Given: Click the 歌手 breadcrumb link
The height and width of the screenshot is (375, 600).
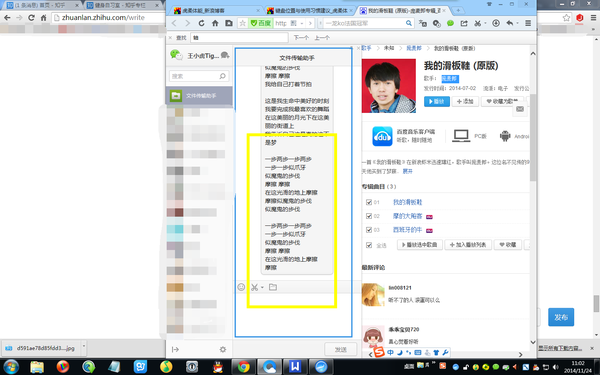Looking at the screenshot, I should [366, 48].
